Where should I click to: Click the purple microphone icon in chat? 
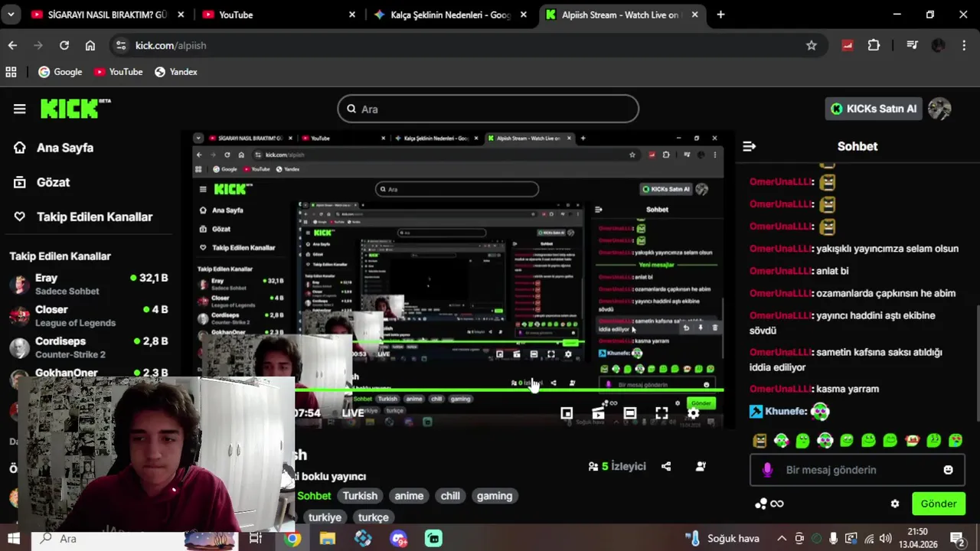pos(767,470)
